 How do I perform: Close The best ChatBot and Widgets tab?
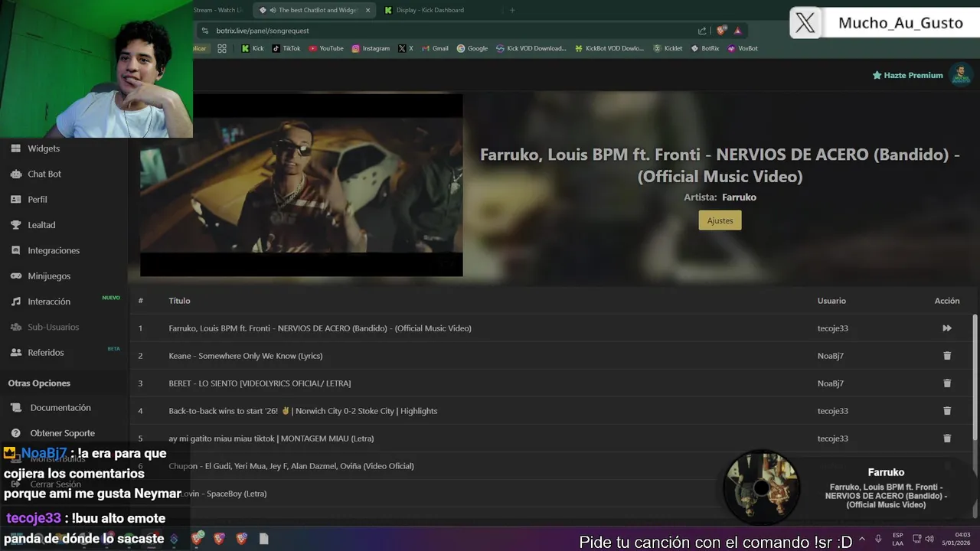[x=367, y=10]
